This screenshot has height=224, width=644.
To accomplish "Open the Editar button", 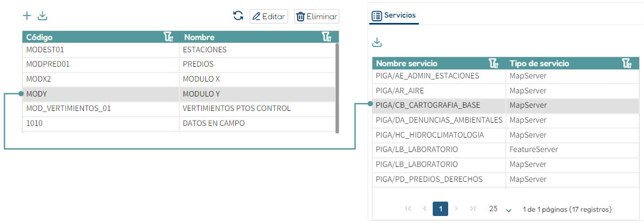I will 269,17.
